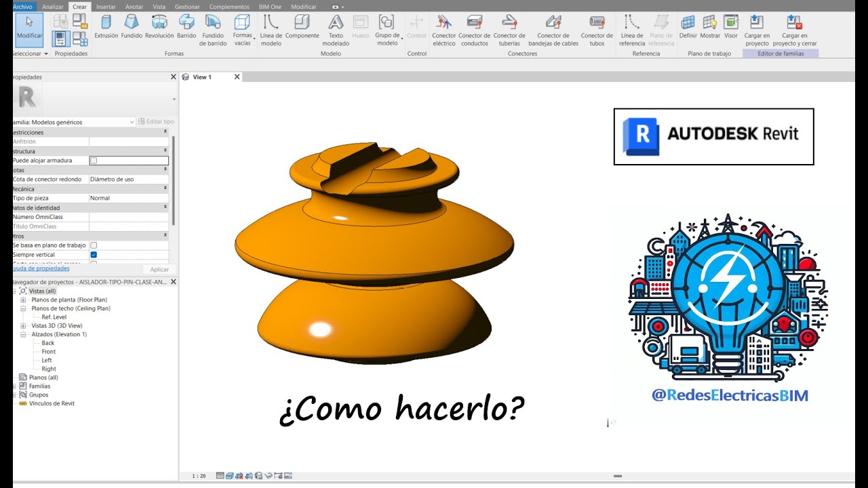Click the Aplicar button
Screen dimensions: 868x488
159,269
